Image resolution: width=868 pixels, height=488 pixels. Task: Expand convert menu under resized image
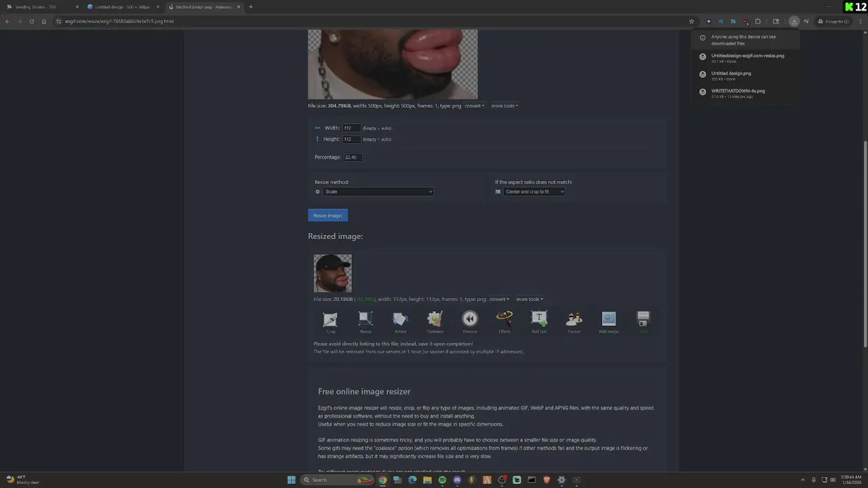tap(498, 299)
